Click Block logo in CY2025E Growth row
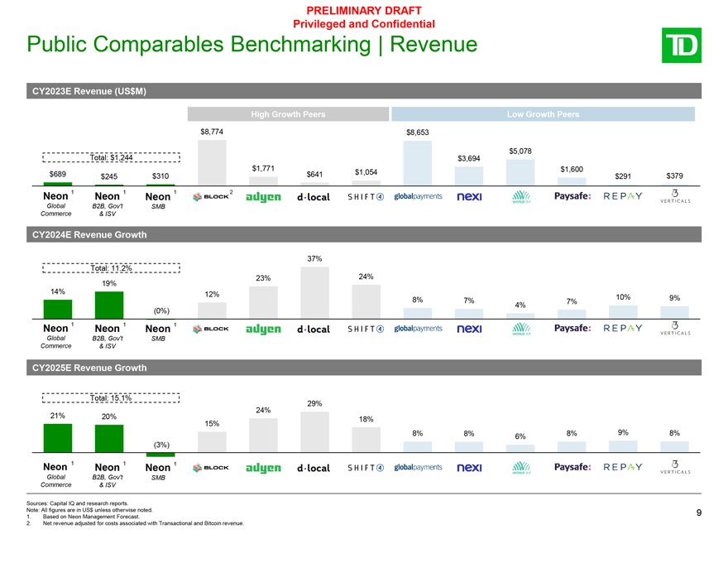The image size is (728, 563). 211,468
